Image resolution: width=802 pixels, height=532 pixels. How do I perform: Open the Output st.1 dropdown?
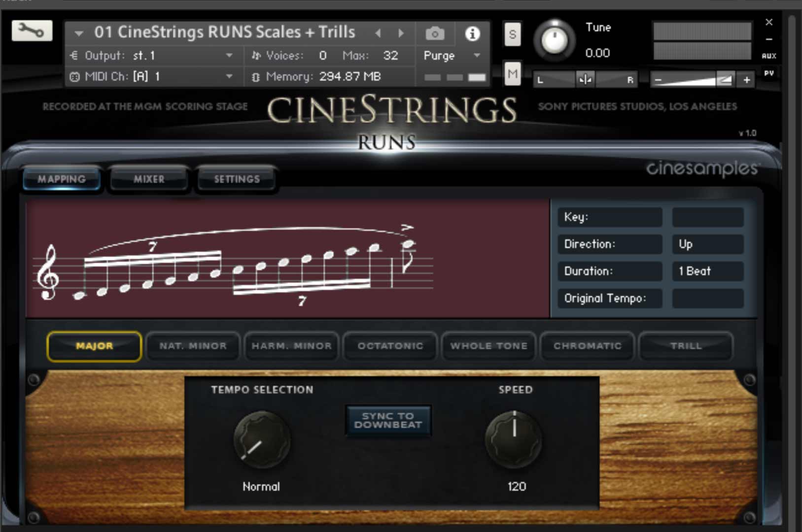tap(228, 55)
